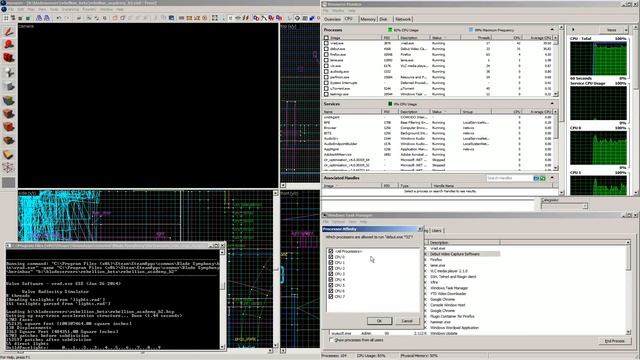This screenshot has width=640, height=360.
Task: Uncheck CPU 0 in Processor Affinity
Action: [331, 257]
